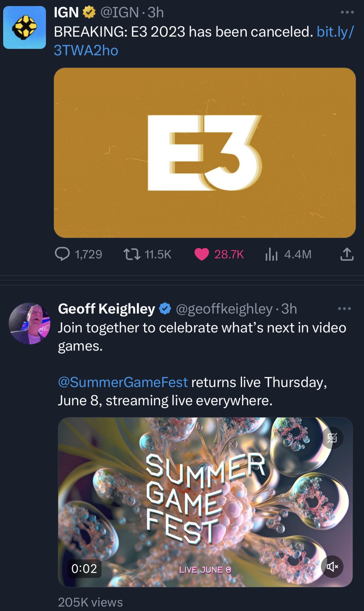Open the @SummerGameFest mention
Viewport: 364px width, 611px height.
tap(123, 382)
